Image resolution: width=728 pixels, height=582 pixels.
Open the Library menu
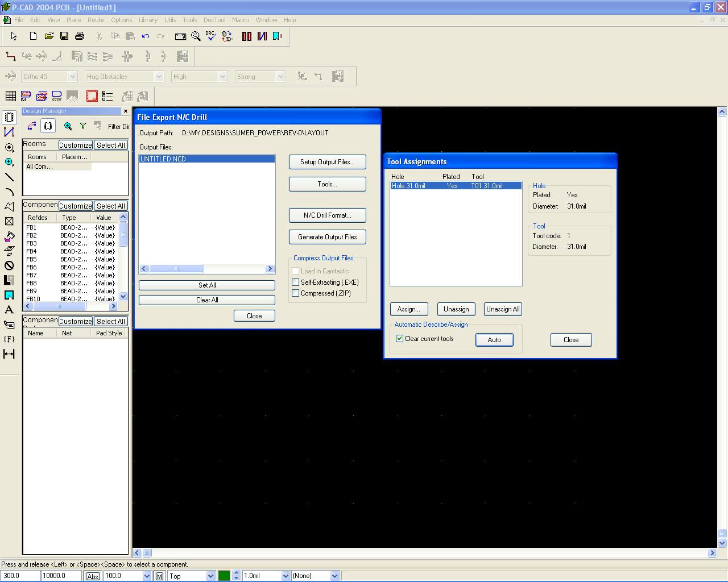point(148,20)
